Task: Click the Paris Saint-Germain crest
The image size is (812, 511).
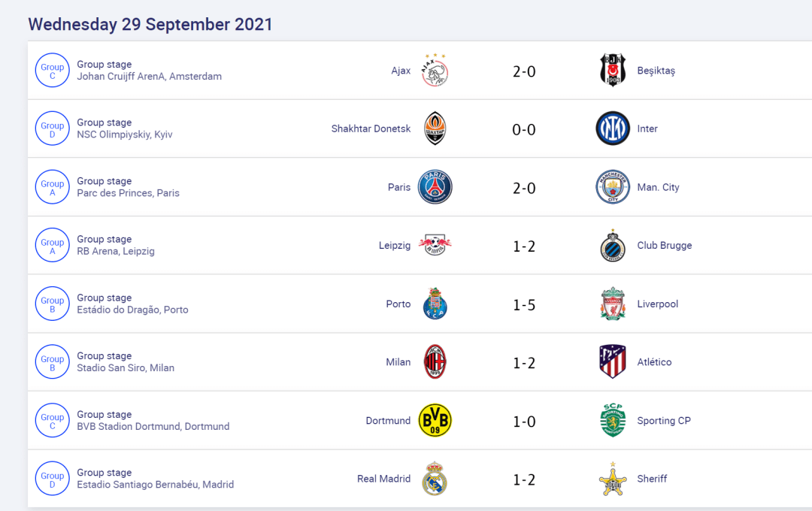Action: click(435, 187)
